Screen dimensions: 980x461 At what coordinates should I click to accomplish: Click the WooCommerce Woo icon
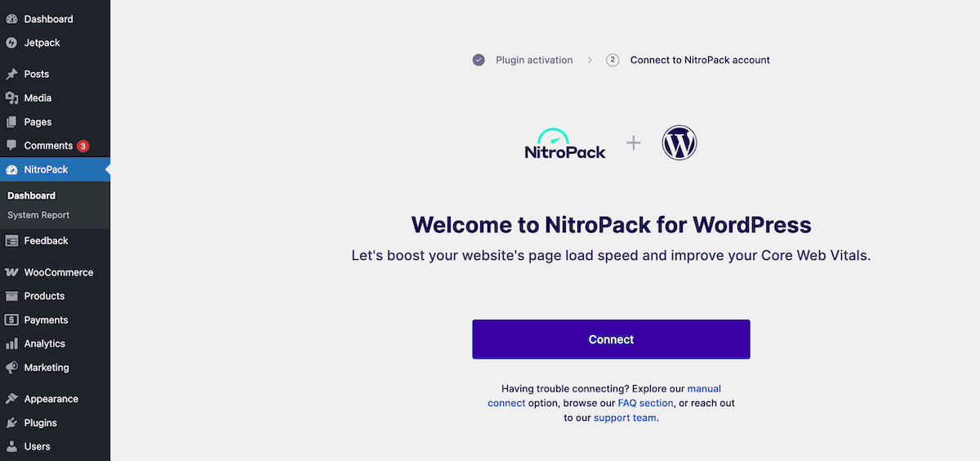(x=11, y=272)
